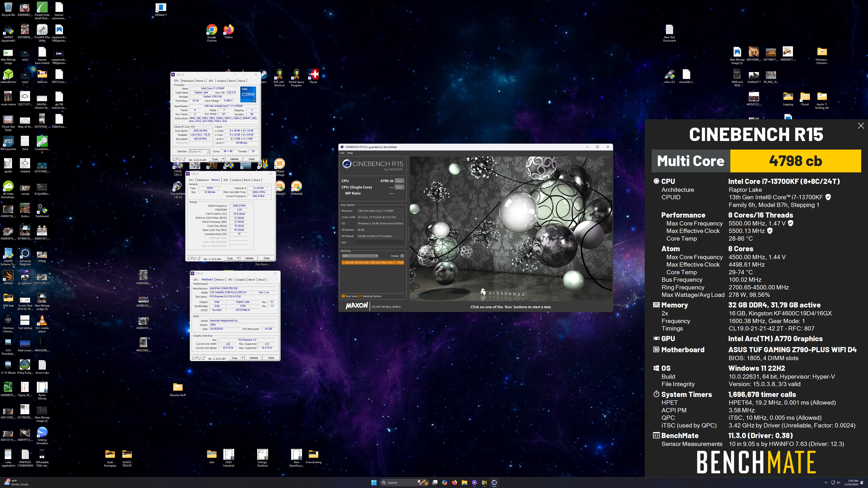868x488 pixels.
Task: Click the Your Score orange legend swatch
Action: [x=343, y=296]
